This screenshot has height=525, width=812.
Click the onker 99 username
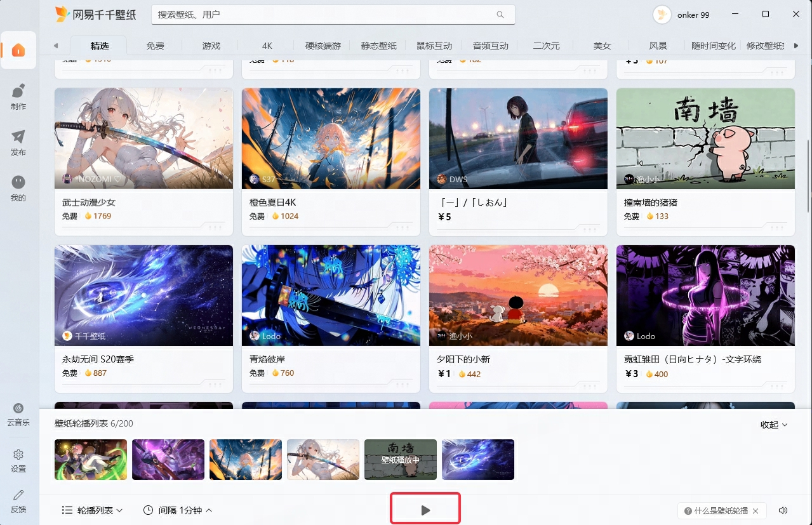click(693, 15)
